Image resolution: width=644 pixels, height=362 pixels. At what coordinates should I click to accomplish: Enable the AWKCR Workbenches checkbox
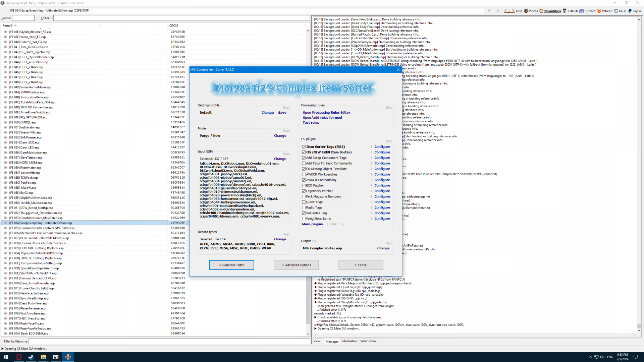click(304, 174)
